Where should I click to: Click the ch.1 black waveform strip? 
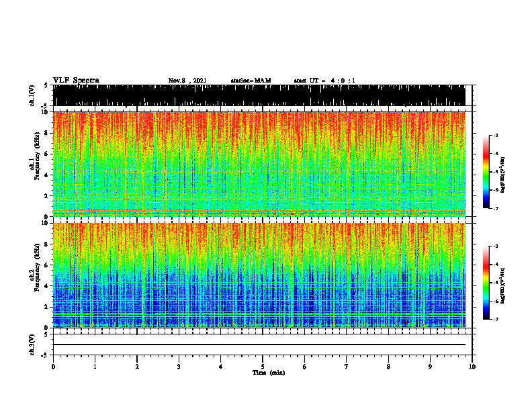point(259,95)
